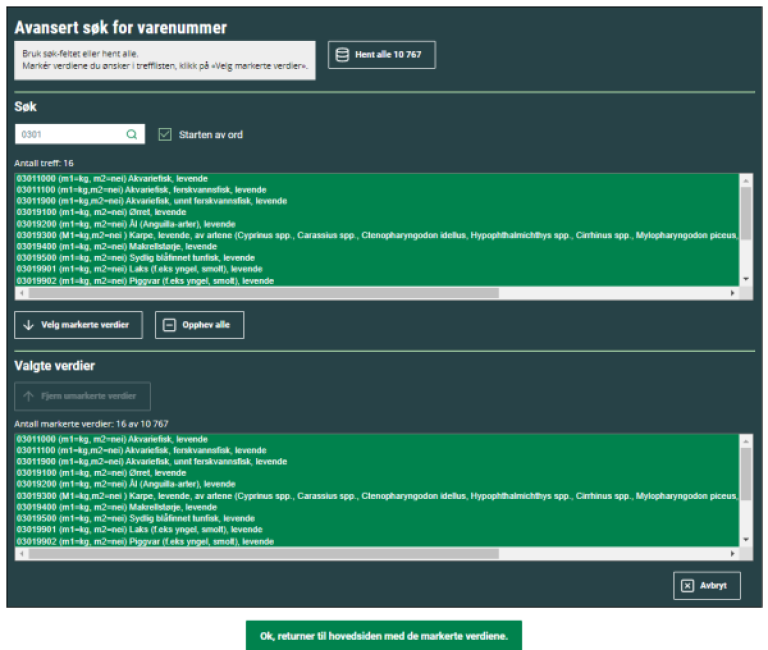768x650 pixels.
Task: Toggle the Starten av ord checkbox
Action: 166,134
